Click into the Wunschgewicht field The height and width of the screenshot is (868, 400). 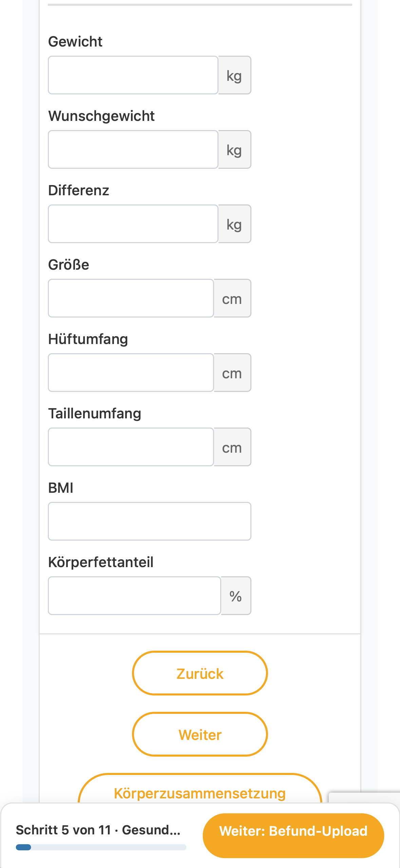133,149
